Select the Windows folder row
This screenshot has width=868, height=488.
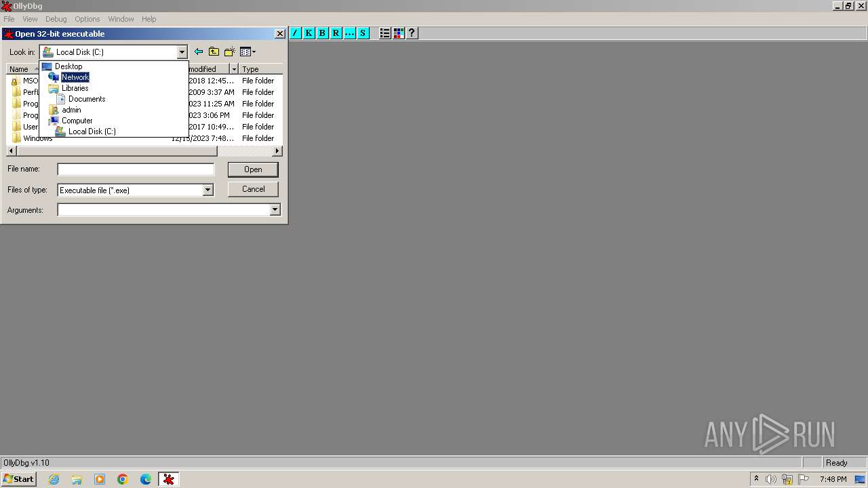(x=144, y=138)
